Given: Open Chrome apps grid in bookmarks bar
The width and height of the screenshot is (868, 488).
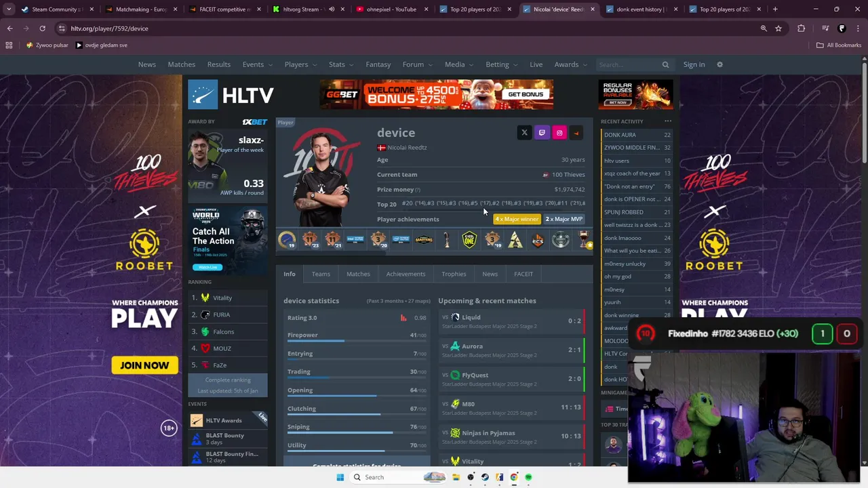Looking at the screenshot, I should 9,45.
